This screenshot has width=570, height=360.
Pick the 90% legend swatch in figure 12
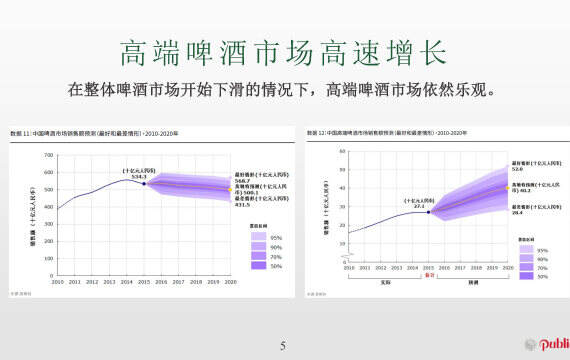pyautogui.click(x=526, y=258)
